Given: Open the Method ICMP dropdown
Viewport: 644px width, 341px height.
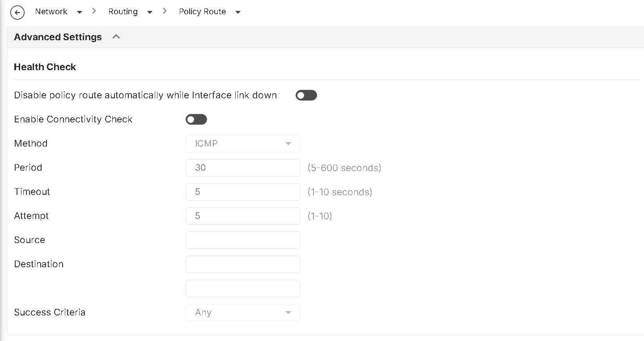Looking at the screenshot, I should (243, 143).
